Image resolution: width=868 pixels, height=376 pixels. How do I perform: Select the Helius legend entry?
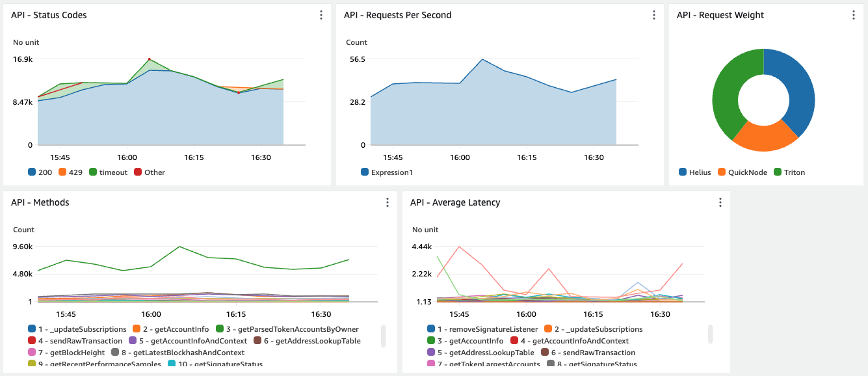[695, 172]
